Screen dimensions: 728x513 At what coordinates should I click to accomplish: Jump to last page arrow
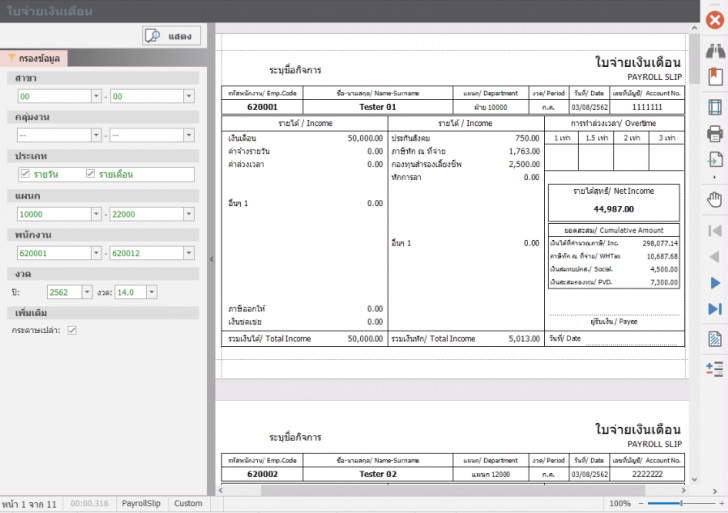(714, 309)
